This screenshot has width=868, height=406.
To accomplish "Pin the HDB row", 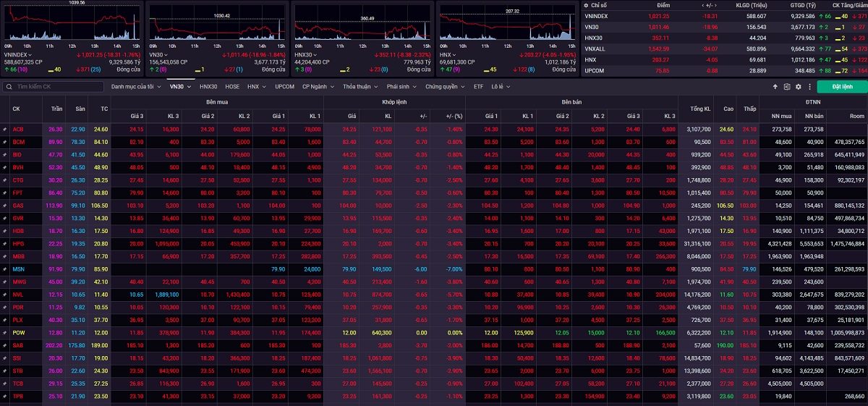I will [4, 231].
